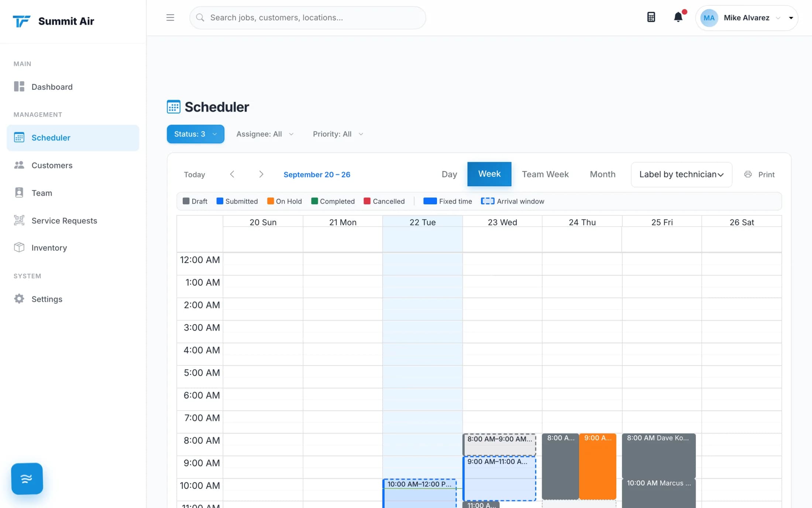This screenshot has height=508, width=812.
Task: Select Customers in the sidebar
Action: point(73,165)
